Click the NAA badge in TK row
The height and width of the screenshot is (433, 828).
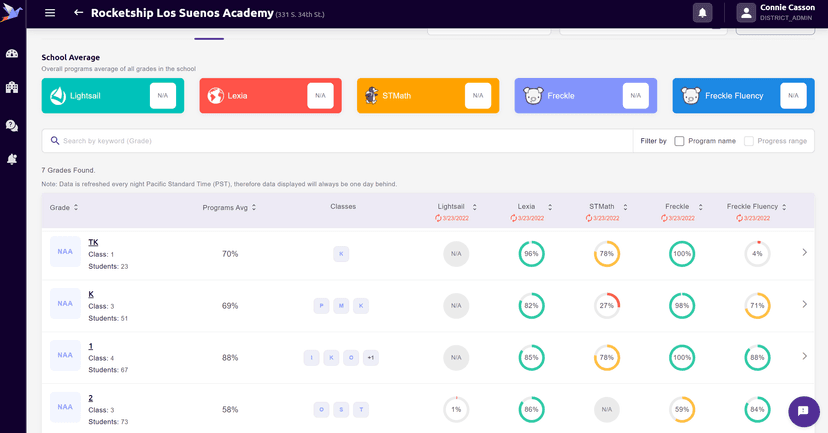click(65, 251)
